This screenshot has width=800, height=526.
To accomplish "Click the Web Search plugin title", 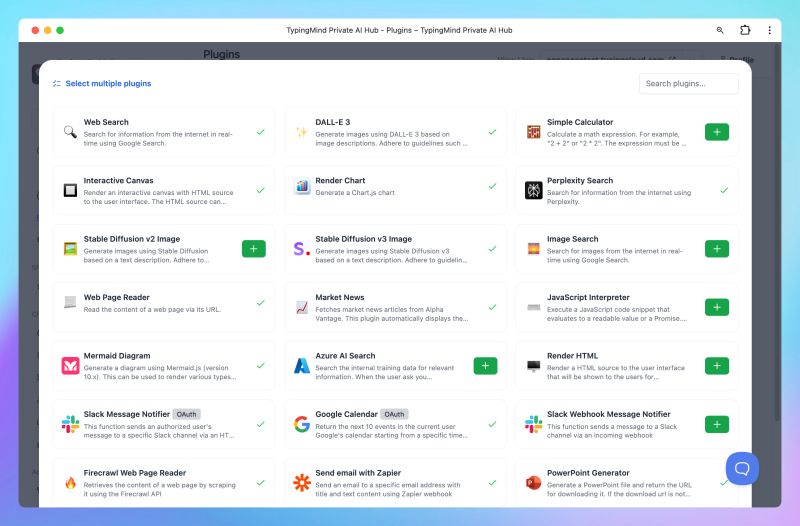I will (x=106, y=122).
